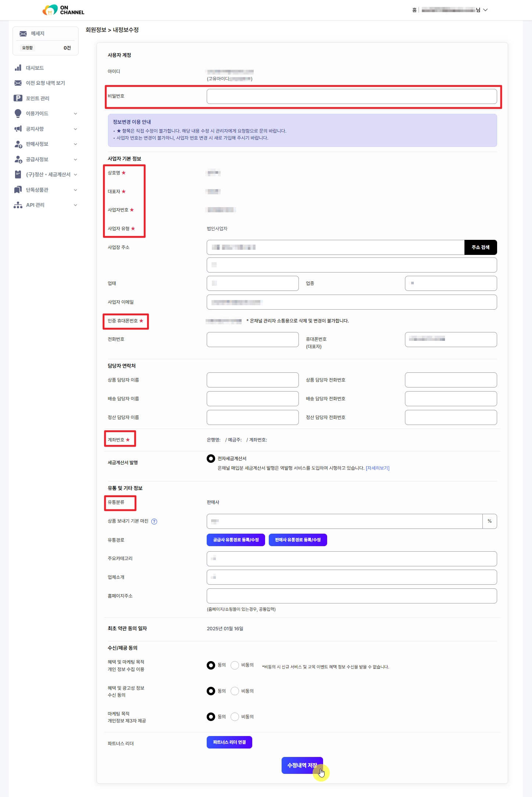Click the 수정내역 저장 button
Viewport: 532px width, 797px height.
pyautogui.click(x=302, y=765)
